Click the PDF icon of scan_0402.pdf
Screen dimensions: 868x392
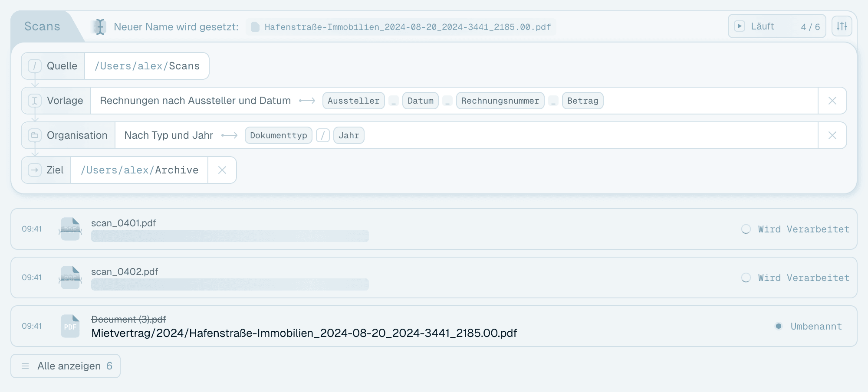click(70, 278)
